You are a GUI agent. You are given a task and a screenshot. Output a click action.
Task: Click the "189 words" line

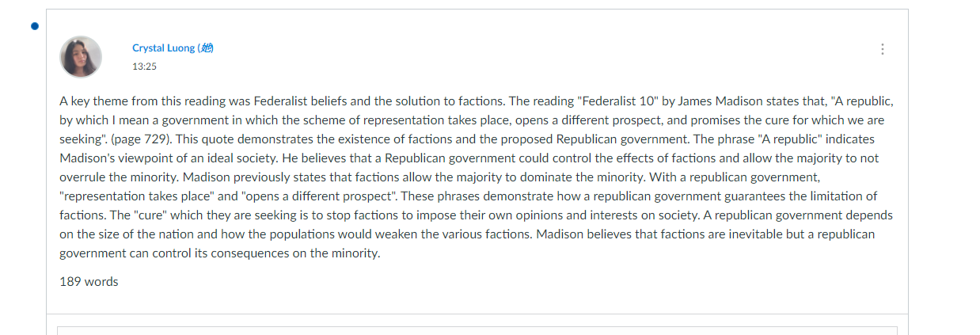click(x=89, y=281)
